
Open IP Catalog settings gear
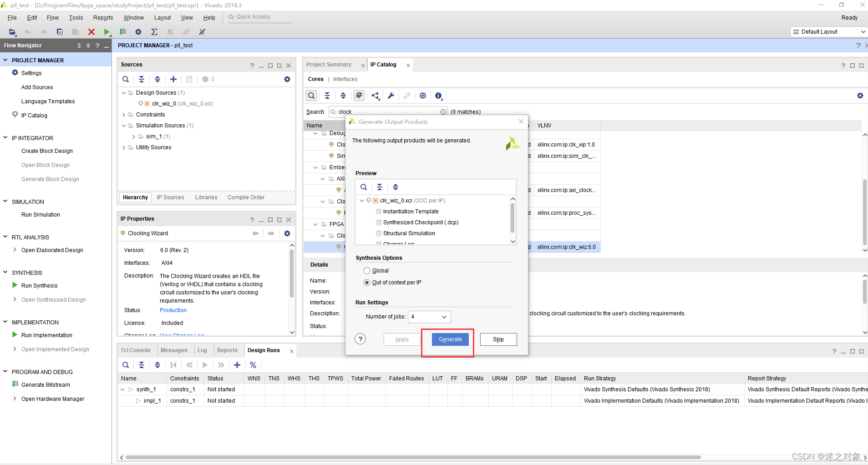[x=860, y=96]
